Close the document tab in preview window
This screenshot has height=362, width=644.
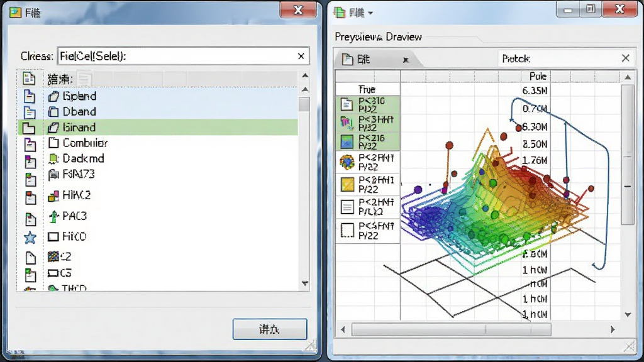(406, 60)
